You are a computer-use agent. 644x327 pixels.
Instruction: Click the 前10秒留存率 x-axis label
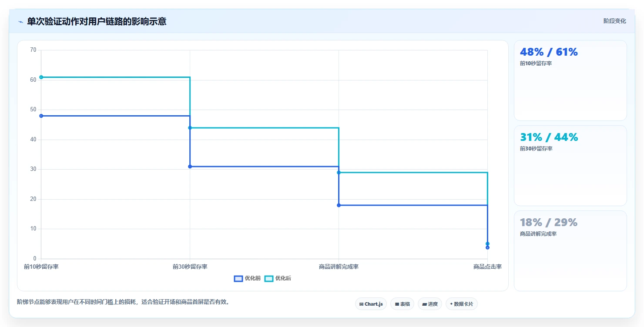tap(41, 267)
